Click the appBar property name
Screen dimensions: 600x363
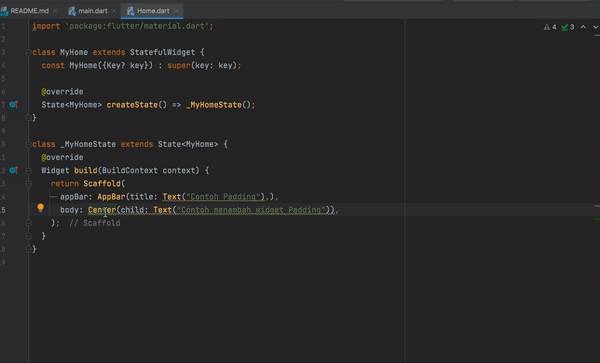(74, 197)
